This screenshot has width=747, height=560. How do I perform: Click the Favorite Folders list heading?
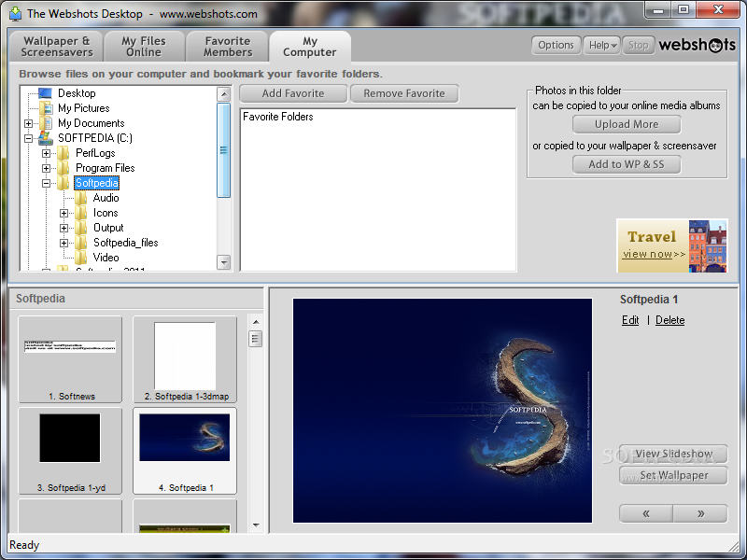(x=278, y=117)
